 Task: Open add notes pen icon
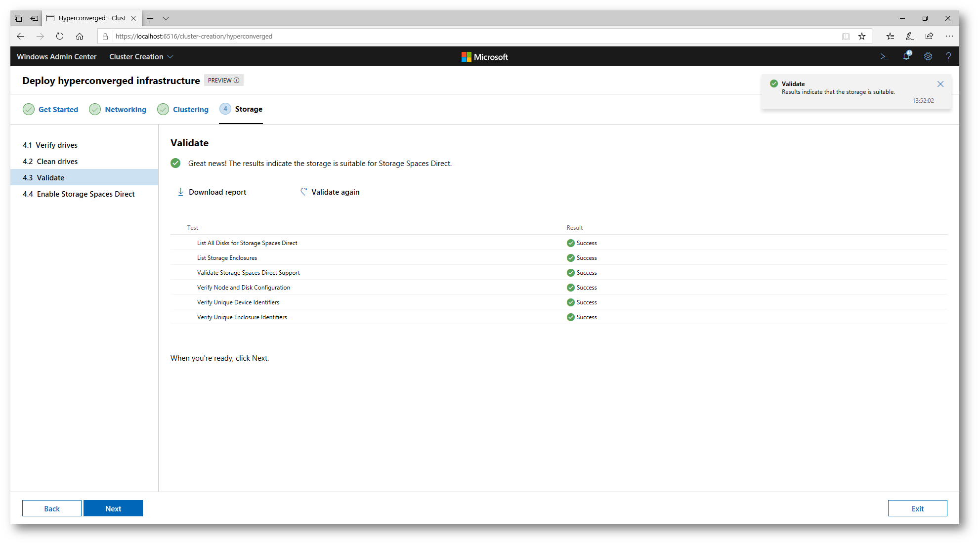pyautogui.click(x=909, y=36)
